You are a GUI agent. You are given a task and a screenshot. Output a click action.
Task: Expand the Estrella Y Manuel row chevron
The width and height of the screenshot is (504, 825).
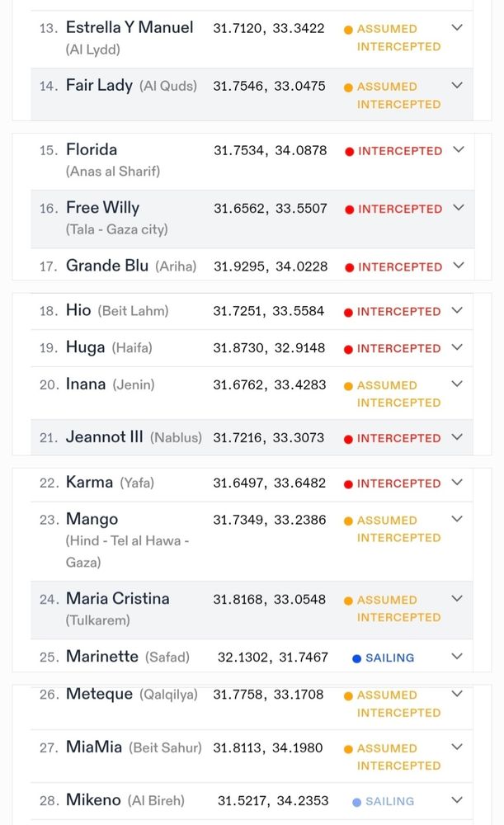click(x=458, y=27)
